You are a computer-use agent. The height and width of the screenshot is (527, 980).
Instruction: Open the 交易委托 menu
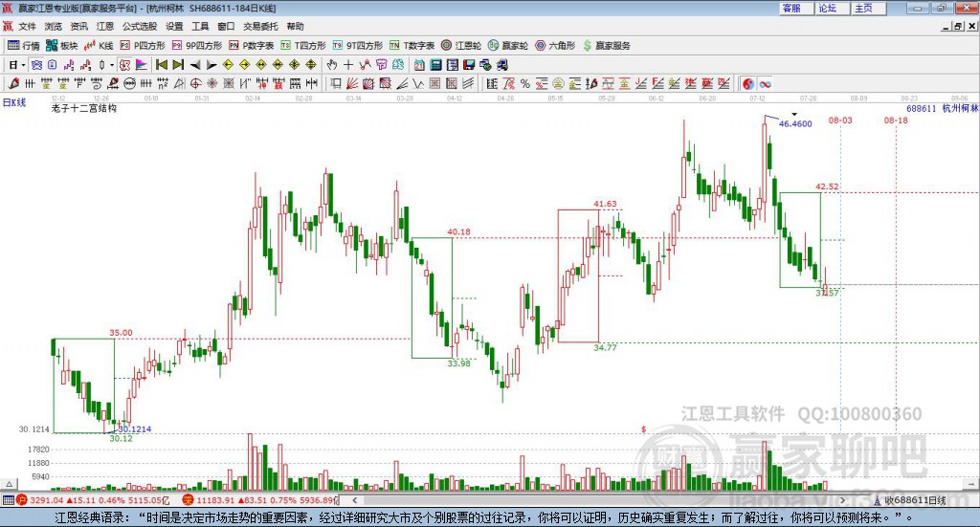(260, 26)
